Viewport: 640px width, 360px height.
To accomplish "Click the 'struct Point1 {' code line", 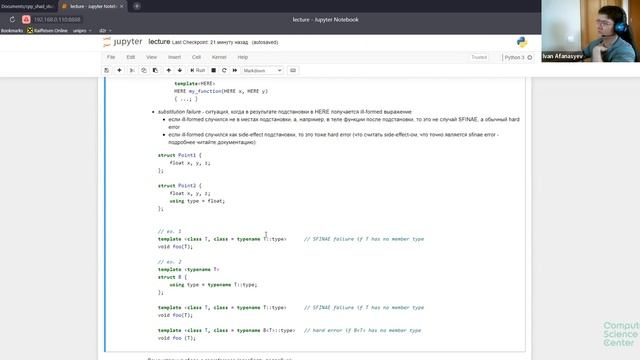I will point(180,155).
